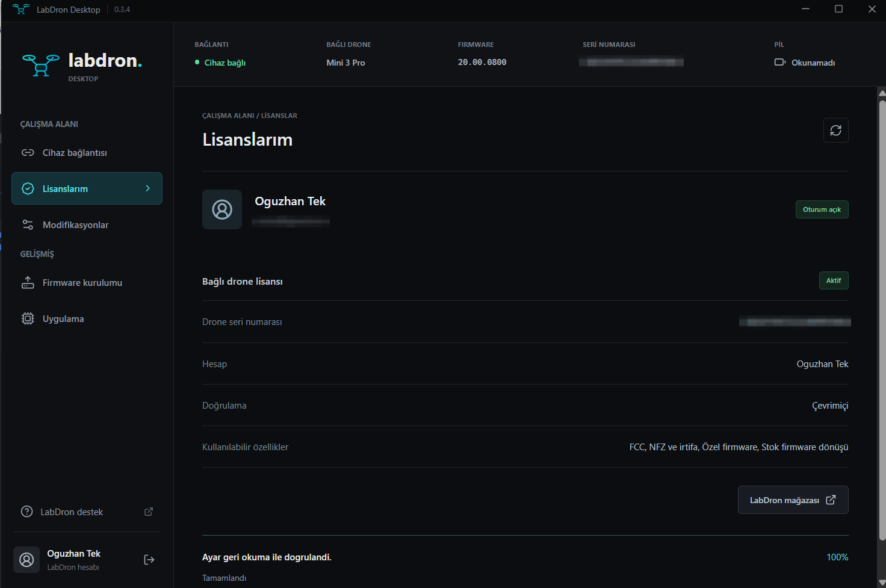Click the 100% progress value
Image resolution: width=886 pixels, height=588 pixels.
(x=837, y=557)
